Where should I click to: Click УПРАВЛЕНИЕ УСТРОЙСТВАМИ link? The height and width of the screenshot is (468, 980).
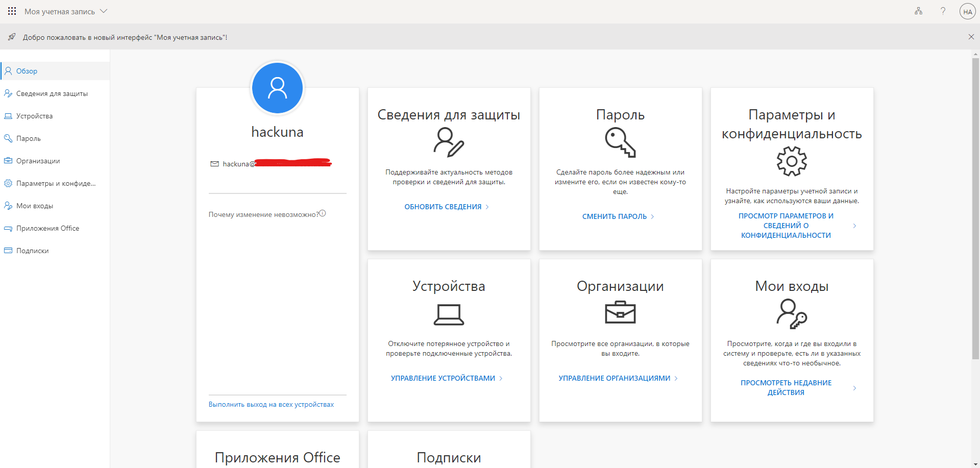443,378
